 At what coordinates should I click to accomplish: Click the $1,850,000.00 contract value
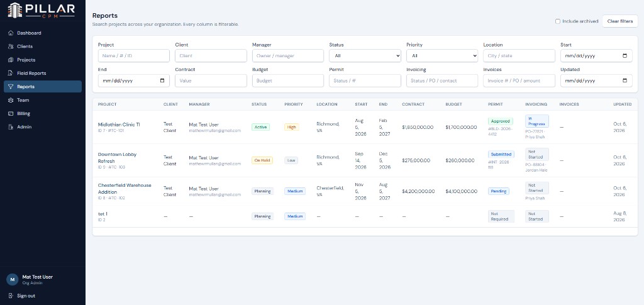pos(418,127)
